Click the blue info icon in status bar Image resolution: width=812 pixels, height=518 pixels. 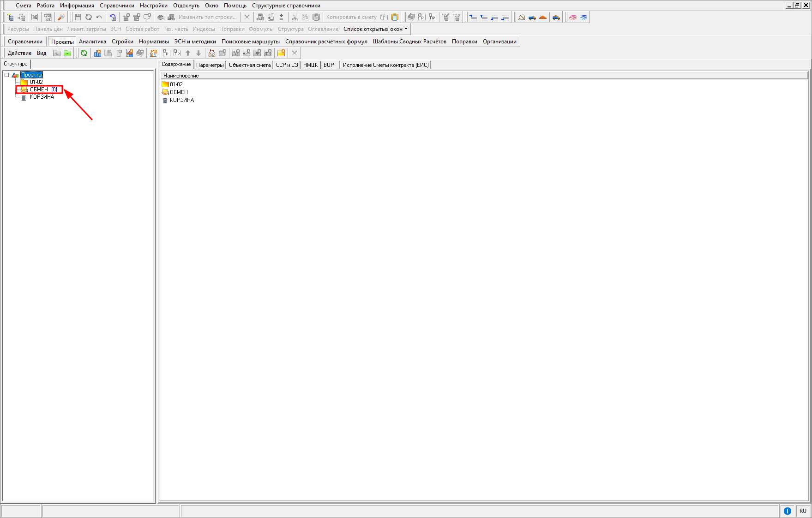point(788,511)
